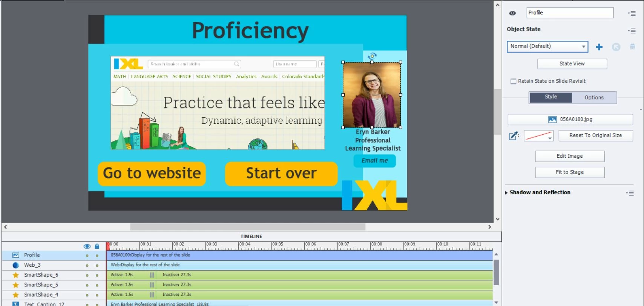Click the Edit Image button
This screenshot has width=644, height=306.
pos(570,156)
